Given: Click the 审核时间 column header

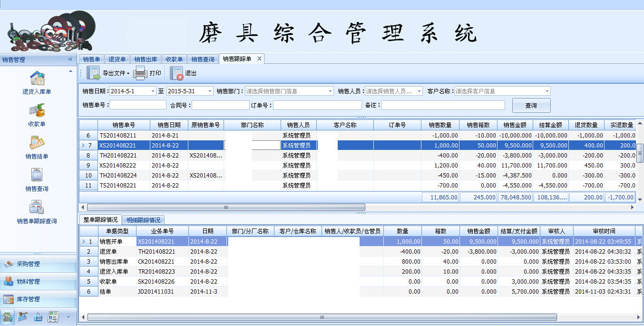Looking at the screenshot, I should click(x=604, y=231).
